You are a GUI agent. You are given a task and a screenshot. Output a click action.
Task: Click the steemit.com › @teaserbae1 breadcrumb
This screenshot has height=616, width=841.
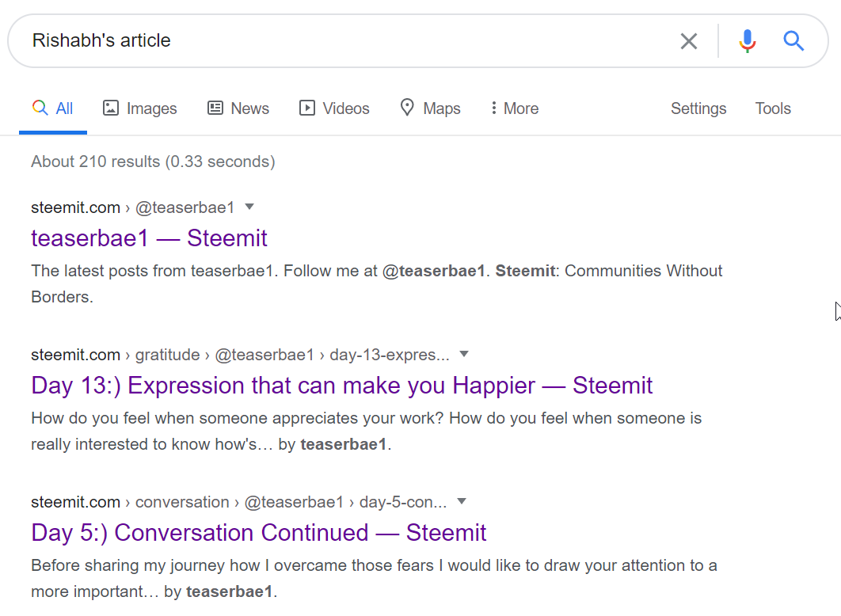coord(132,207)
